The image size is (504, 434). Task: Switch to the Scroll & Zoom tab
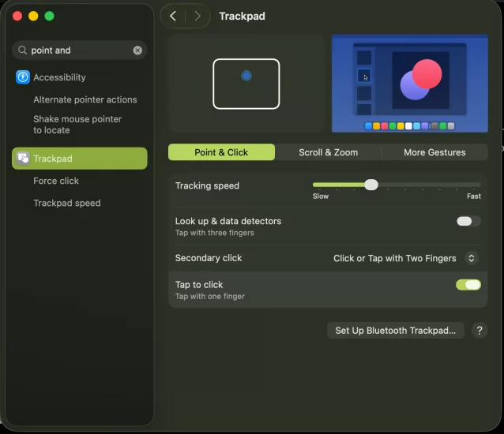pos(328,152)
